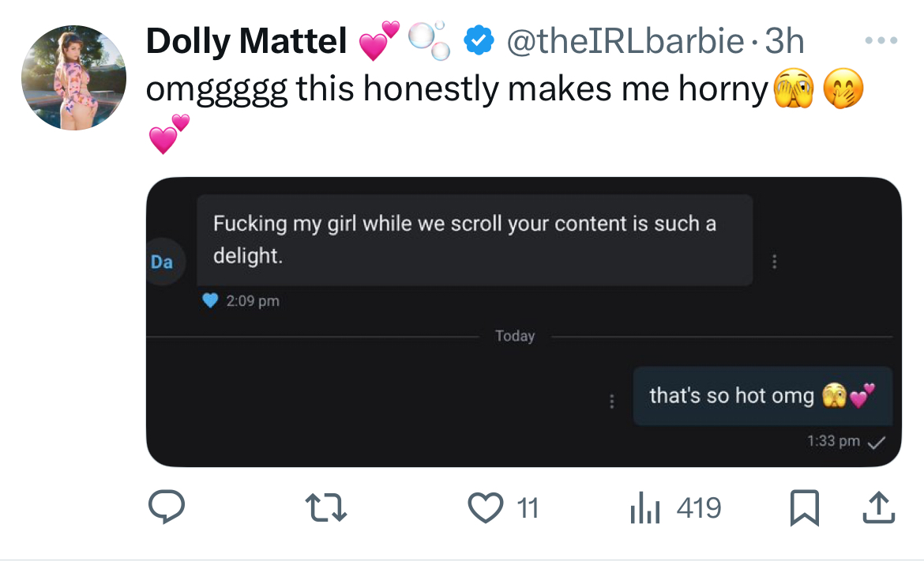Open Dolly Mattel's profile picture
The height and width of the screenshot is (562, 924).
pos(73,77)
